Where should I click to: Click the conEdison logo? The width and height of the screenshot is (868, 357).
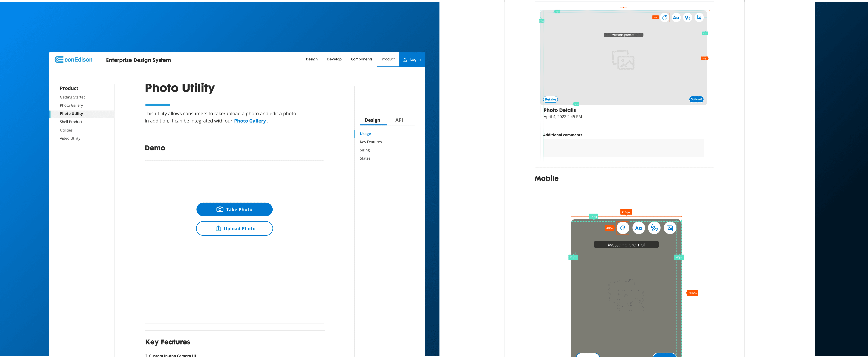pos(73,60)
